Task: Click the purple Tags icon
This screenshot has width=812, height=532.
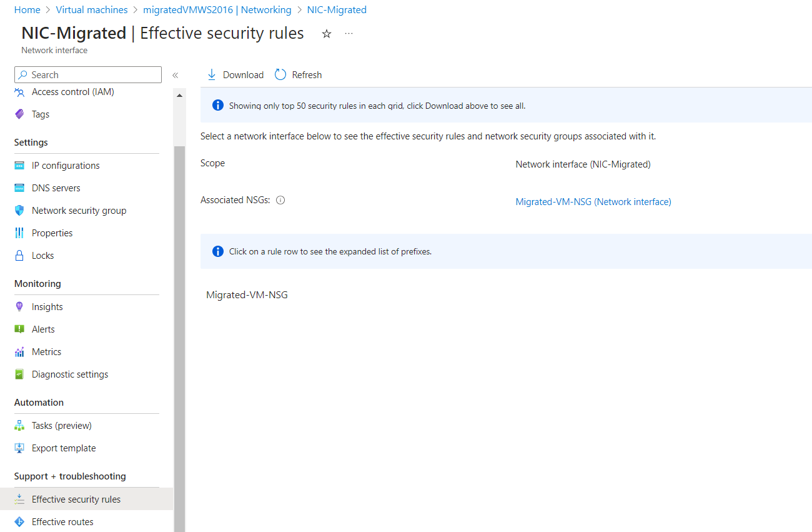Action: [x=19, y=114]
